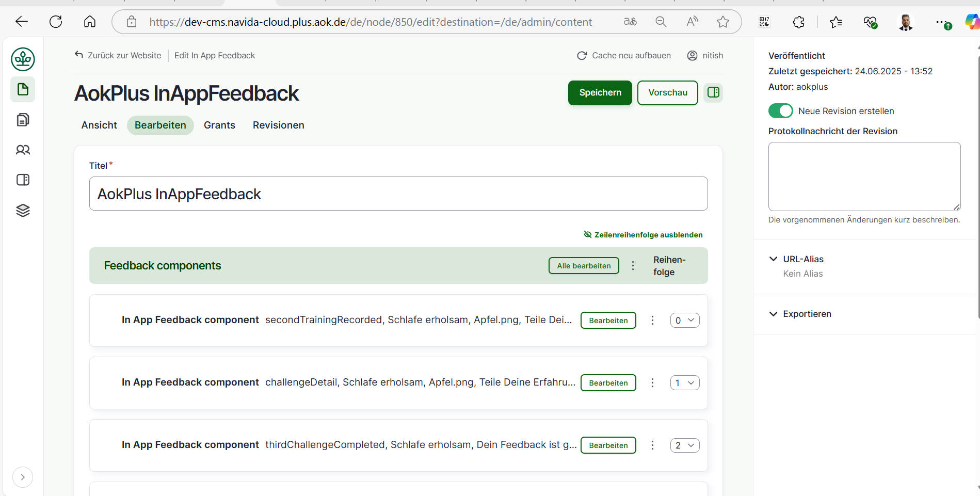Launch Copilot from browser toolbar

click(x=972, y=22)
